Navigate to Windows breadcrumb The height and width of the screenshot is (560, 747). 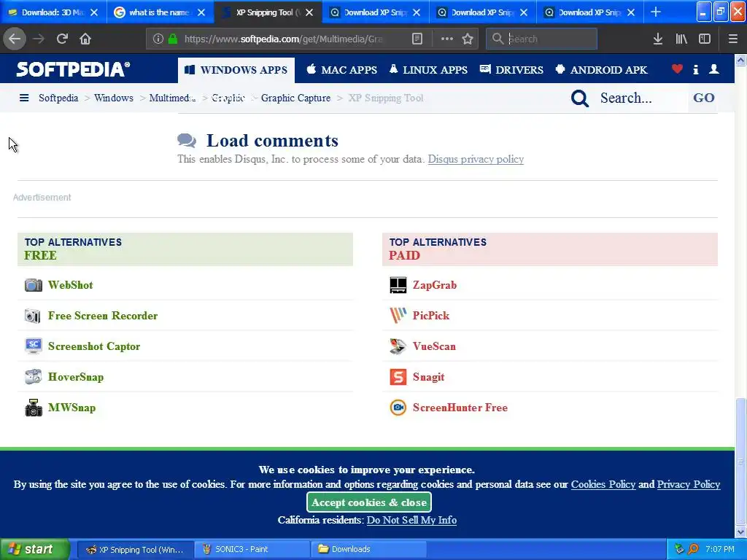click(x=113, y=98)
